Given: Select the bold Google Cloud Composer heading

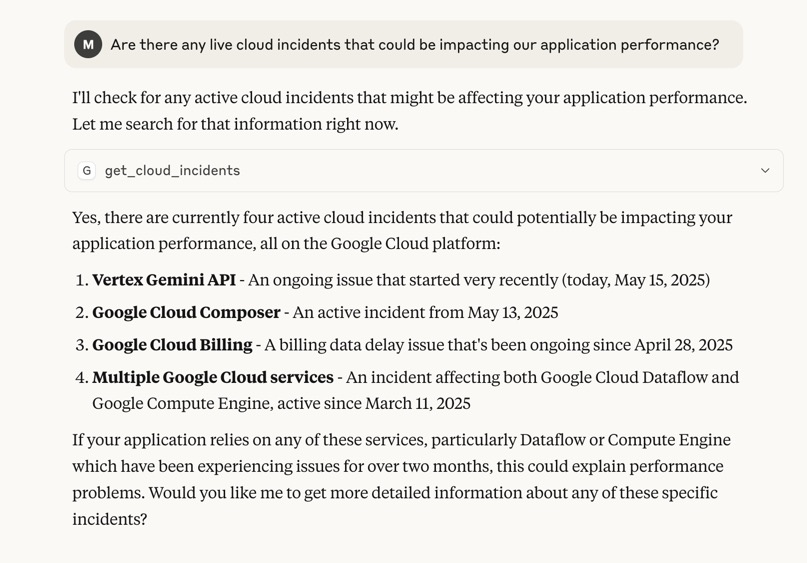Looking at the screenshot, I should [x=186, y=313].
